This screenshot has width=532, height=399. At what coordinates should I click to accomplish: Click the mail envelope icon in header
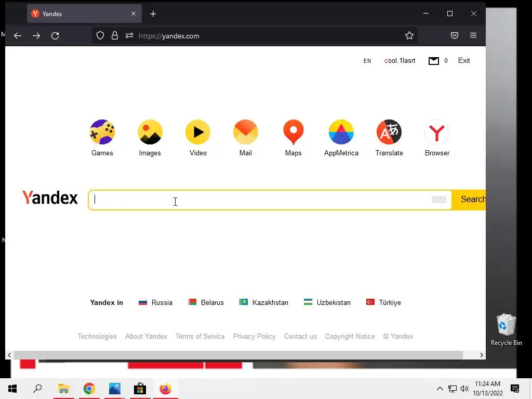434,61
